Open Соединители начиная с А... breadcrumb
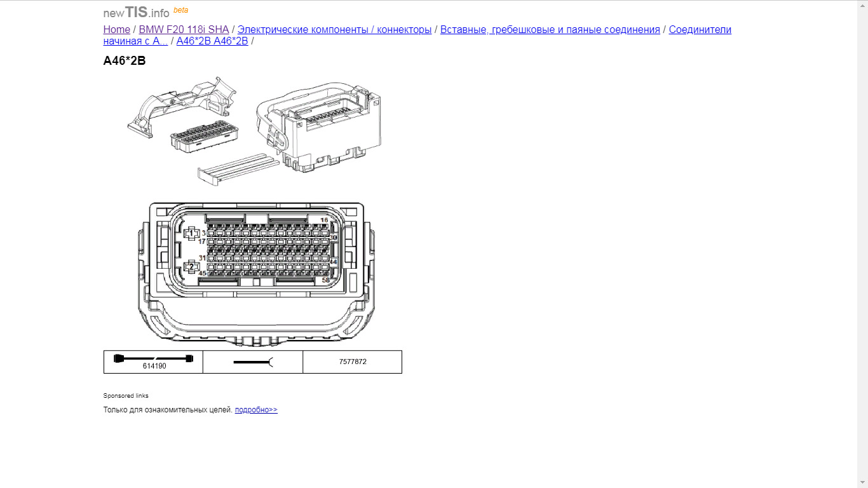868x488 pixels. coord(417,36)
